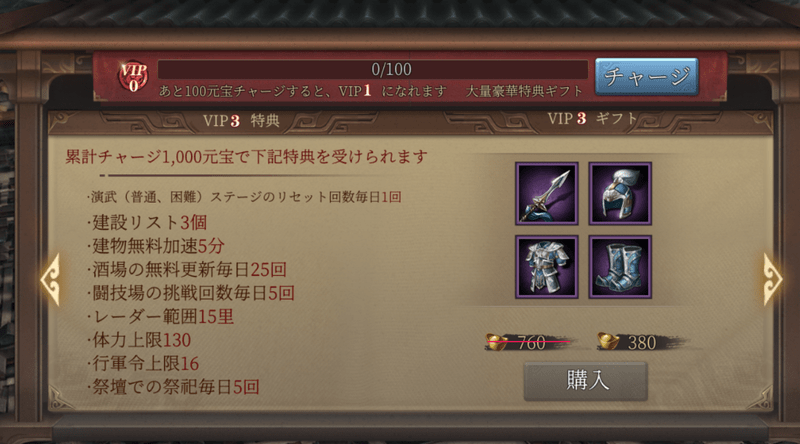
Task: Select the spear weapon gift item
Action: click(x=546, y=193)
